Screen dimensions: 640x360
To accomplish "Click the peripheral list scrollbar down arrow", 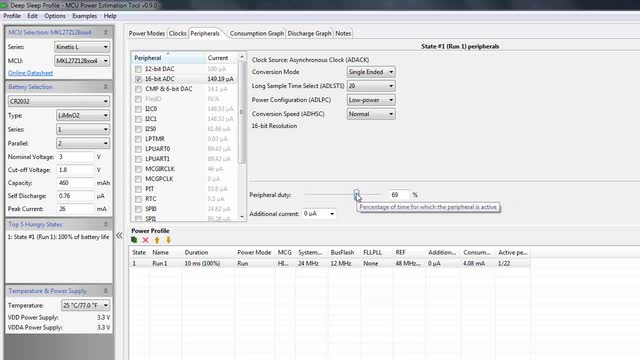I will (242, 217).
